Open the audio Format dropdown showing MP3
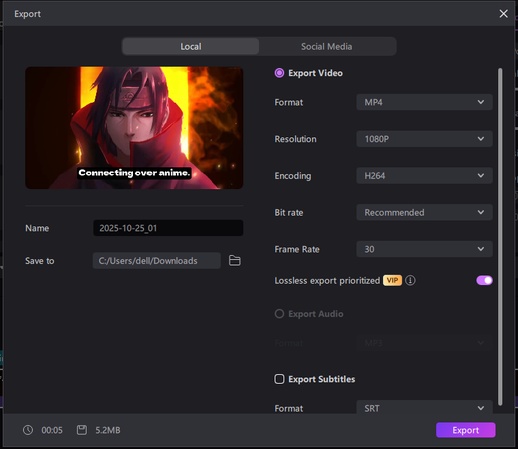 (x=424, y=343)
